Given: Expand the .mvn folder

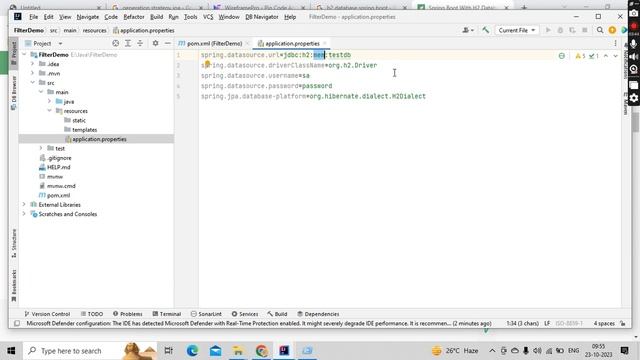Looking at the screenshot, I should [x=33, y=73].
